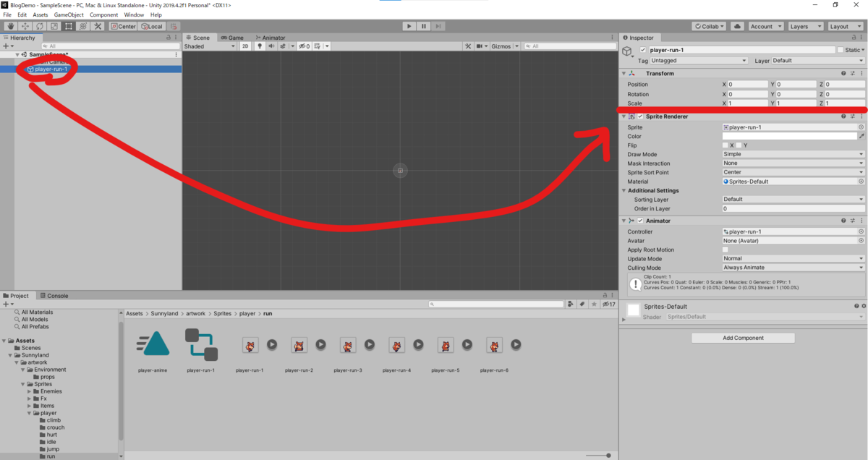Viewport: 868px width, 460px height.
Task: Open the Tag dropdown (Untagged)
Action: 700,61
